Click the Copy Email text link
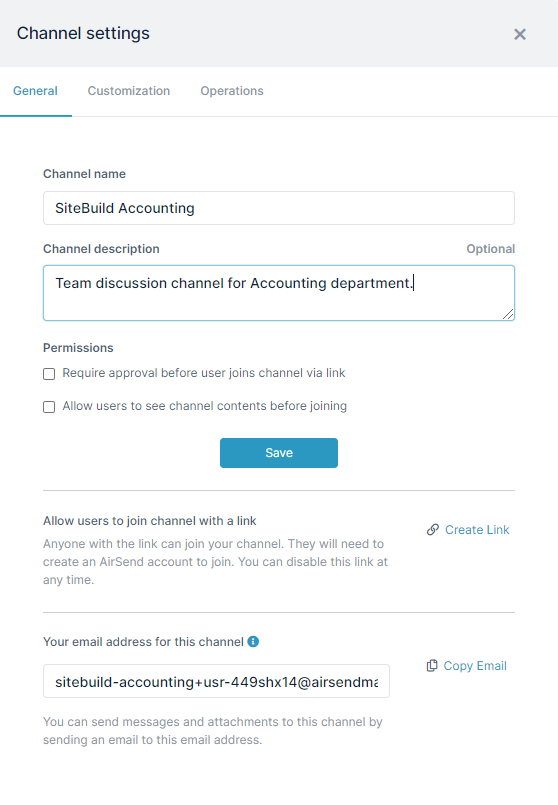The image size is (558, 805). tap(475, 666)
